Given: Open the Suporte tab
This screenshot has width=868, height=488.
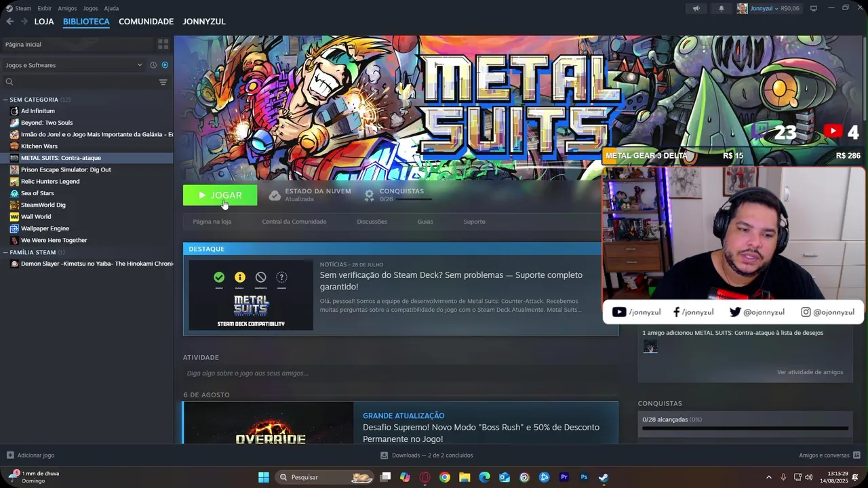Looking at the screenshot, I should click(474, 222).
